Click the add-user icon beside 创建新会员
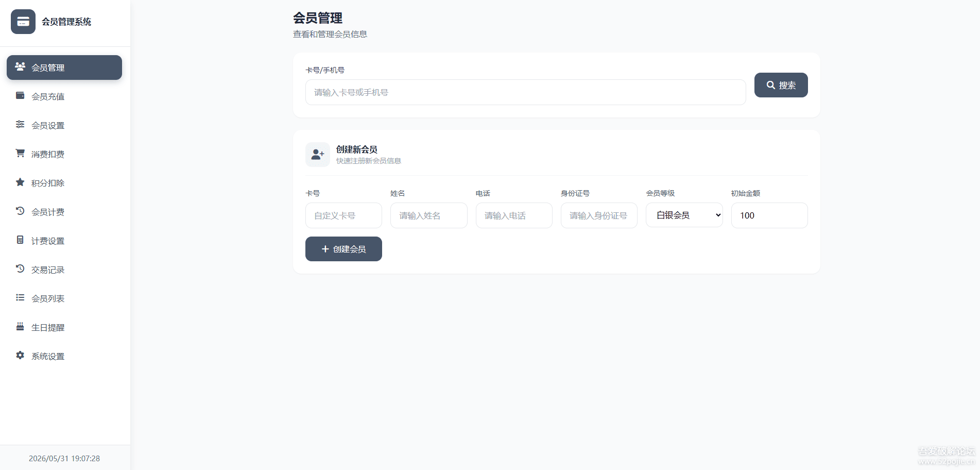 coord(318,155)
